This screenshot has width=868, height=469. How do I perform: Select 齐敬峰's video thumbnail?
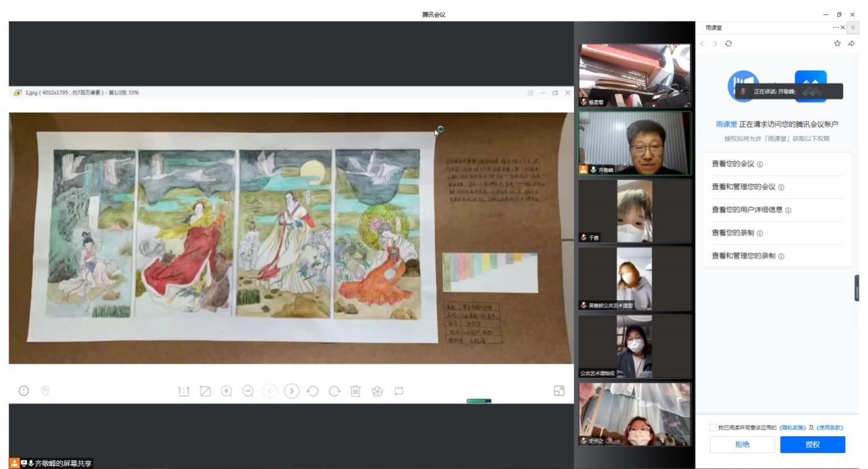[x=634, y=144]
